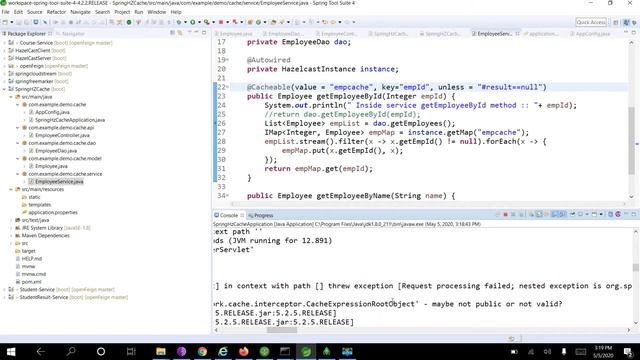Minimize the Package Explorer view
This screenshot has width=640, height=360.
(x=196, y=33)
